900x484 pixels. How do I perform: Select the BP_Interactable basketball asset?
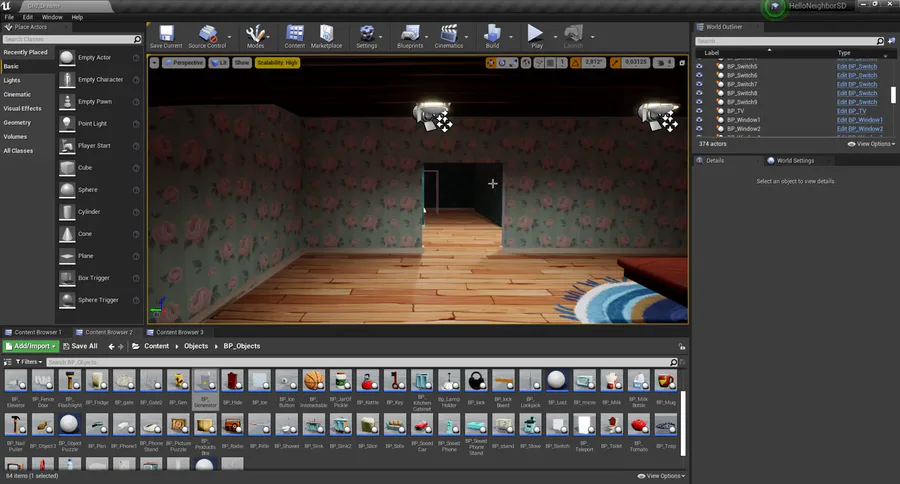313,381
